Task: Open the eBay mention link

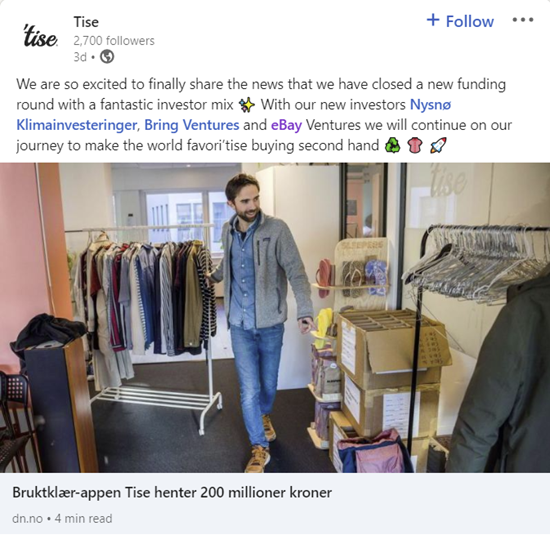Action: tap(286, 125)
